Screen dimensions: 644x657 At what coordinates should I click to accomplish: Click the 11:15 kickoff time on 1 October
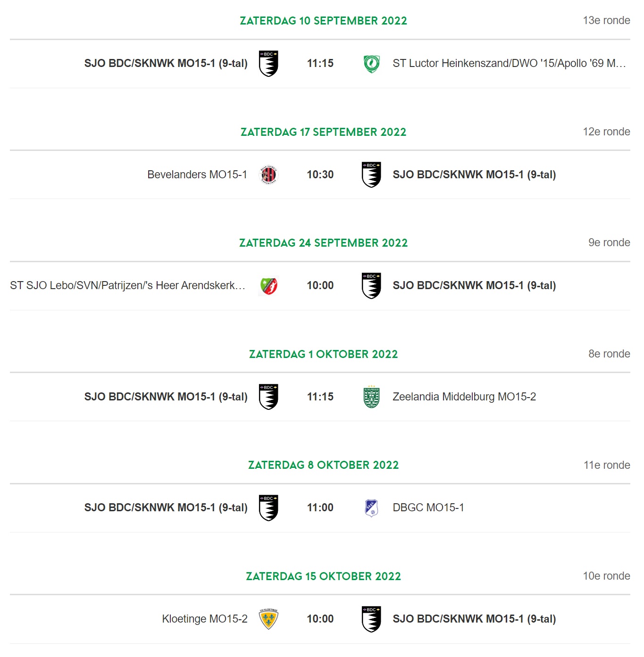pos(320,397)
